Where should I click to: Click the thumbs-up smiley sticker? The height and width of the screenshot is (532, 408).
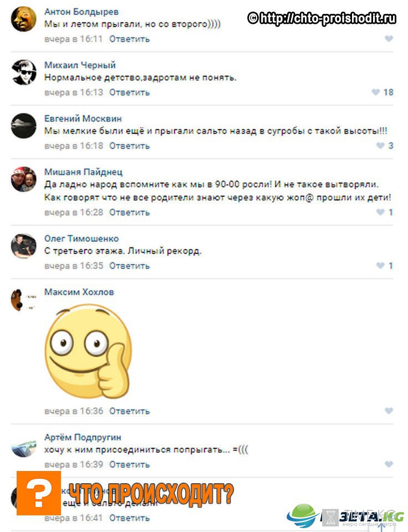pos(88,352)
